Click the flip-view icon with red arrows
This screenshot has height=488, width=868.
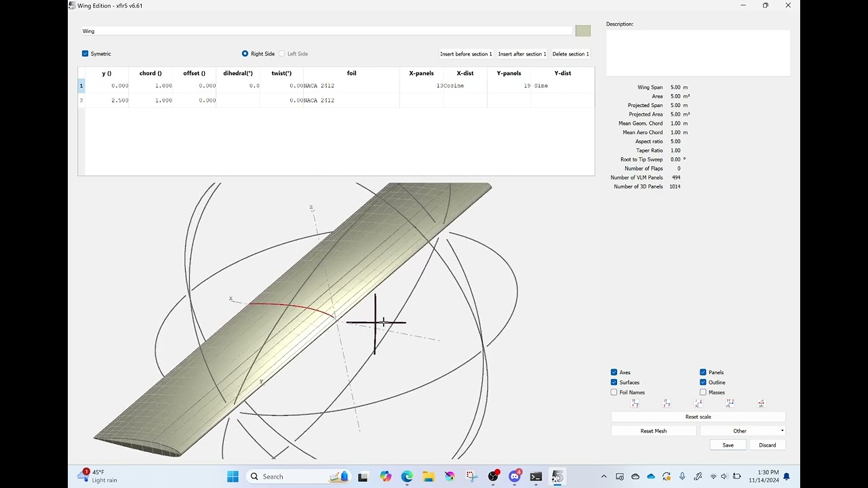[x=761, y=403]
